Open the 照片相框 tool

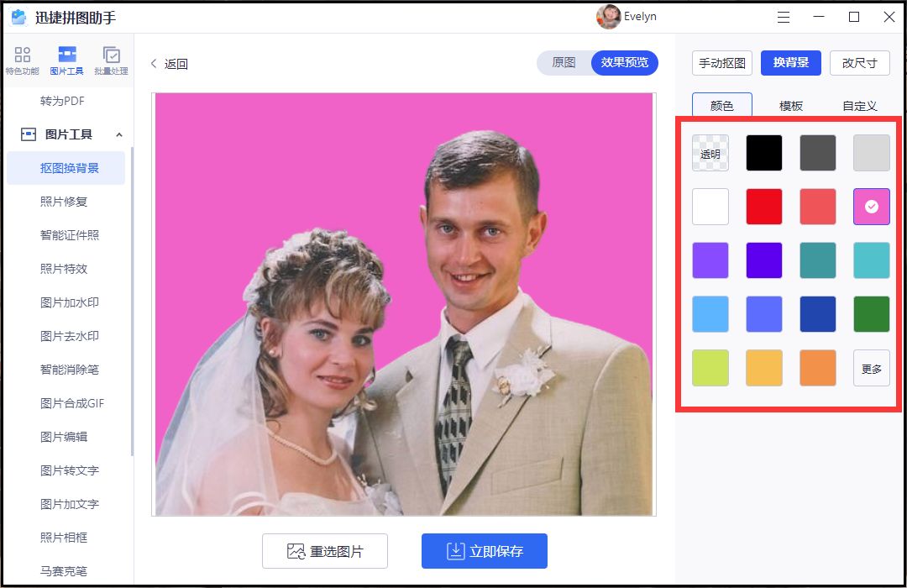[x=67, y=538]
